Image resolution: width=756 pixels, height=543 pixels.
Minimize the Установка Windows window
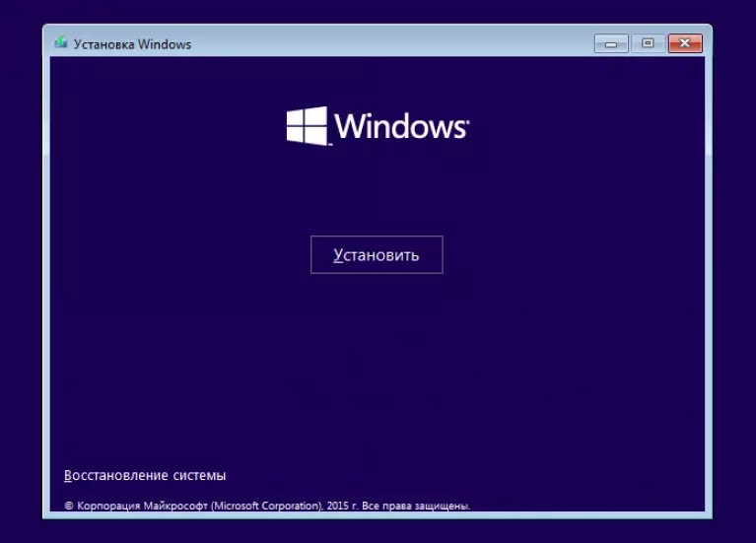(611, 43)
